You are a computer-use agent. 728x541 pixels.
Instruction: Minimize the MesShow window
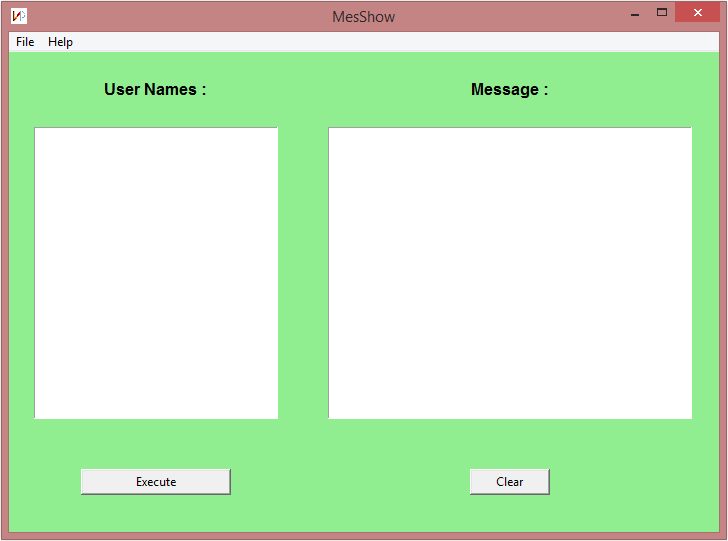(x=635, y=14)
